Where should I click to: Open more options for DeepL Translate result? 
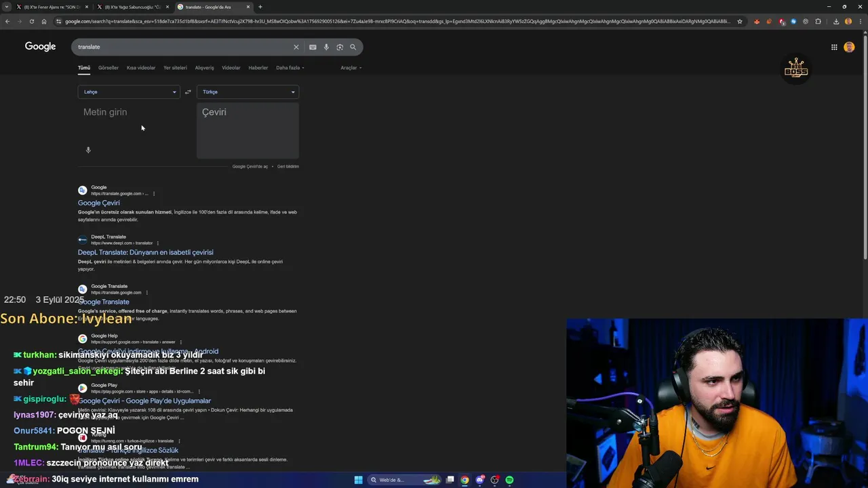coord(158,243)
